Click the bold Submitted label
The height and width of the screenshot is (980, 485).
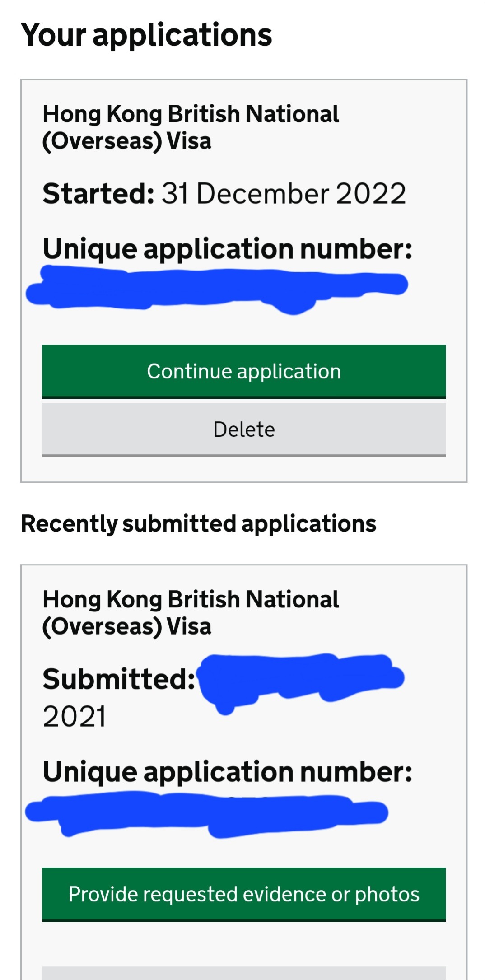click(119, 679)
